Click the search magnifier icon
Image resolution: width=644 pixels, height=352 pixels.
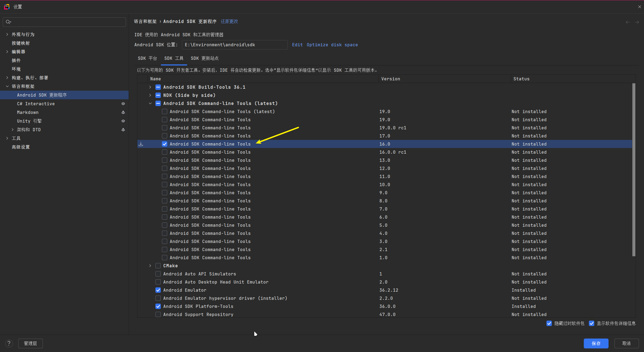click(x=8, y=22)
